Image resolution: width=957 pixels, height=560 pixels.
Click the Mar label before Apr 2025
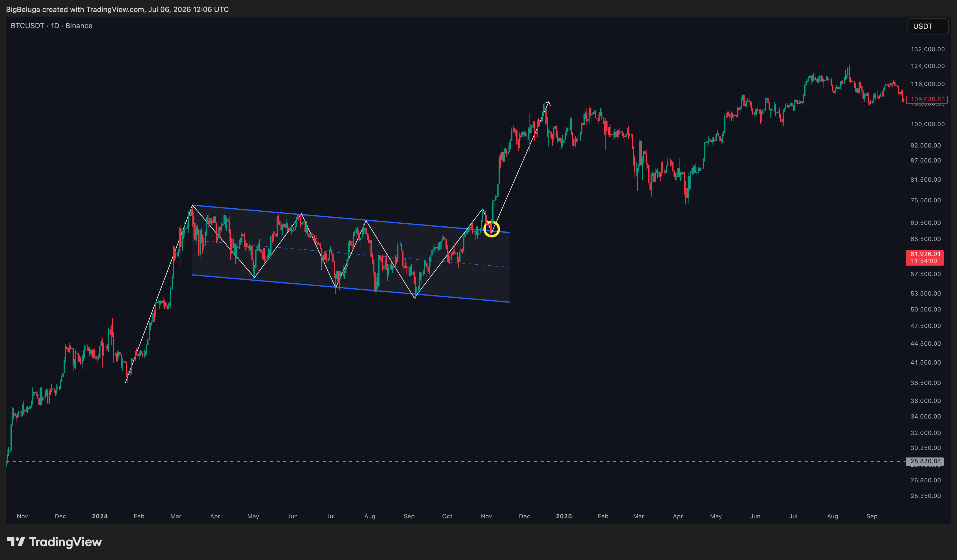638,516
